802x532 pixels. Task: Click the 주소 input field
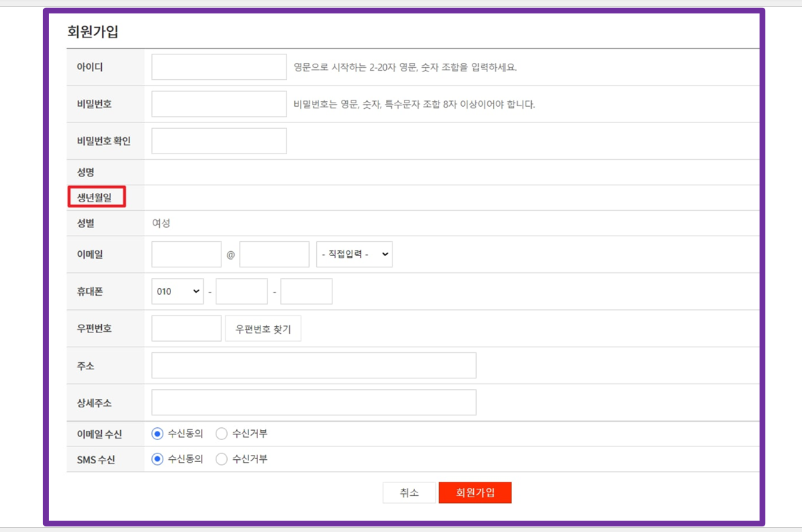pyautogui.click(x=314, y=366)
